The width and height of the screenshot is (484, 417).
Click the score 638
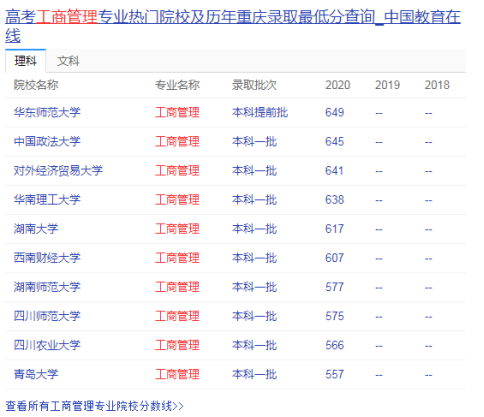(x=335, y=199)
